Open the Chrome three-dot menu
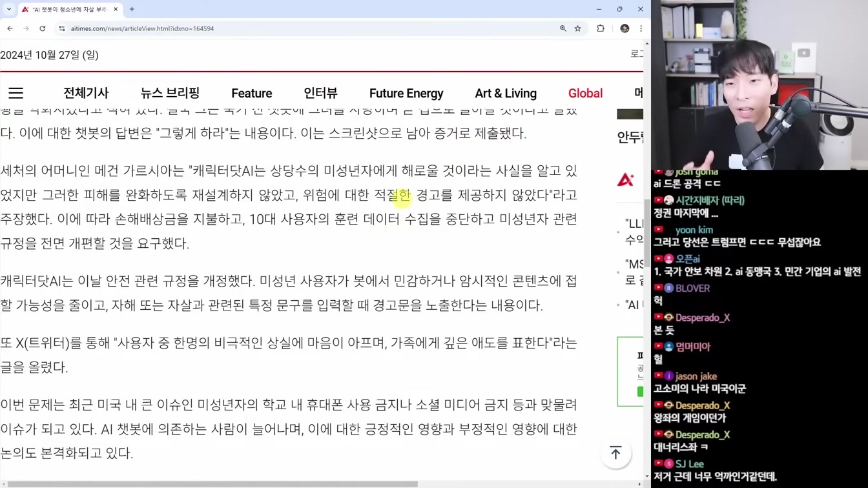Image resolution: width=868 pixels, height=488 pixels. point(641,28)
